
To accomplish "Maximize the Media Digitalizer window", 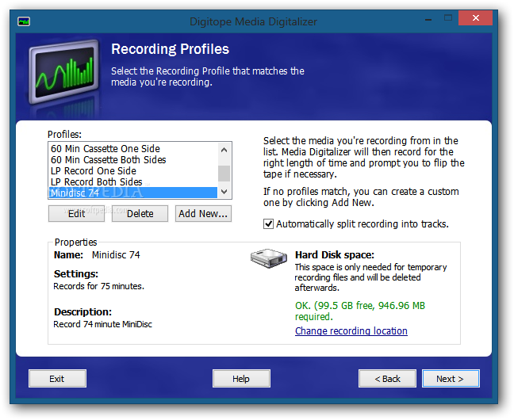I will [x=448, y=18].
